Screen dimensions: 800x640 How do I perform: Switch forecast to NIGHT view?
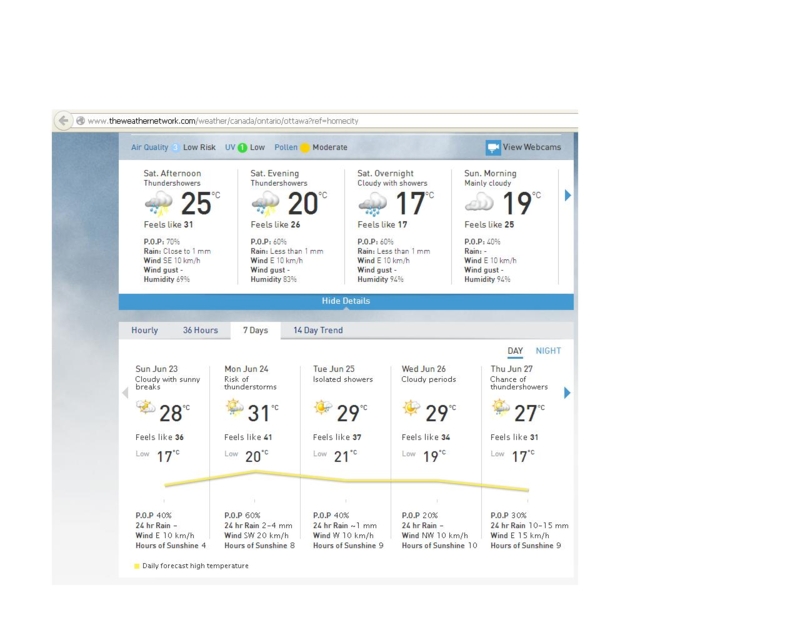548,351
